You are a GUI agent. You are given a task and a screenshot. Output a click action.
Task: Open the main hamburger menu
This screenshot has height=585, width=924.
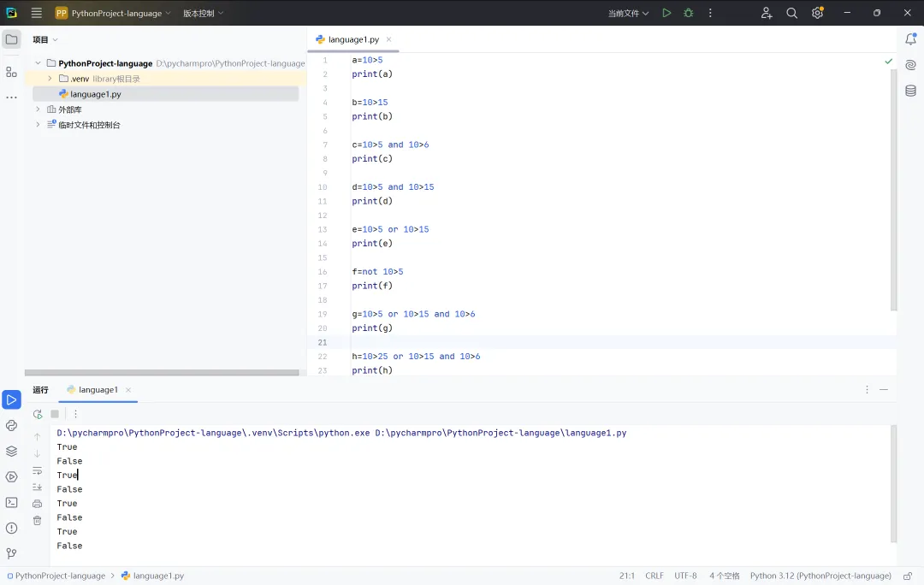pos(37,13)
